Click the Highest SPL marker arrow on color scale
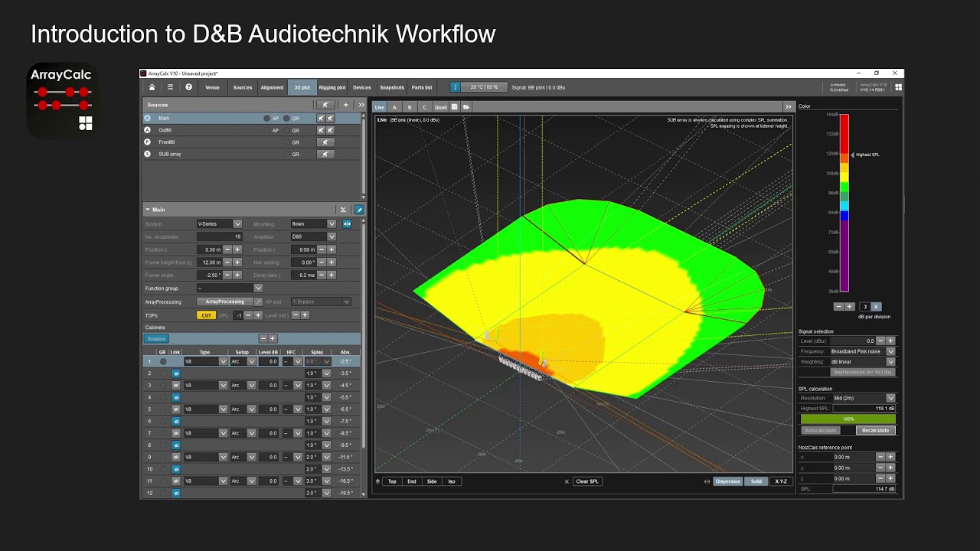This screenshot has height=551, width=980. (852, 155)
